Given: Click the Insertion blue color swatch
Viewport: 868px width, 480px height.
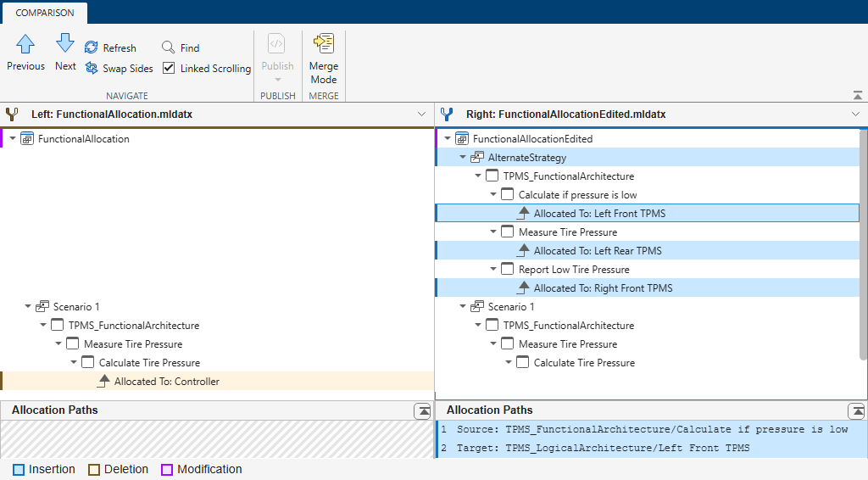Looking at the screenshot, I should point(19,470).
